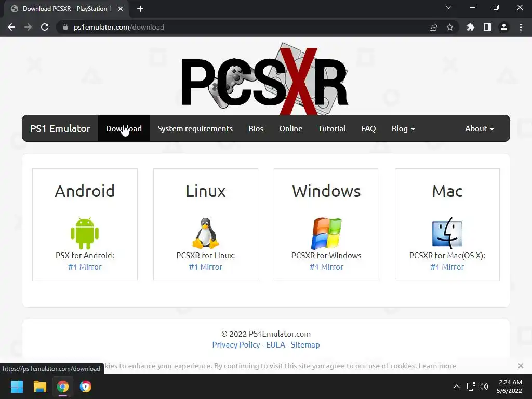Click the Windows flag logo icon
The image size is (532, 399).
326,233
